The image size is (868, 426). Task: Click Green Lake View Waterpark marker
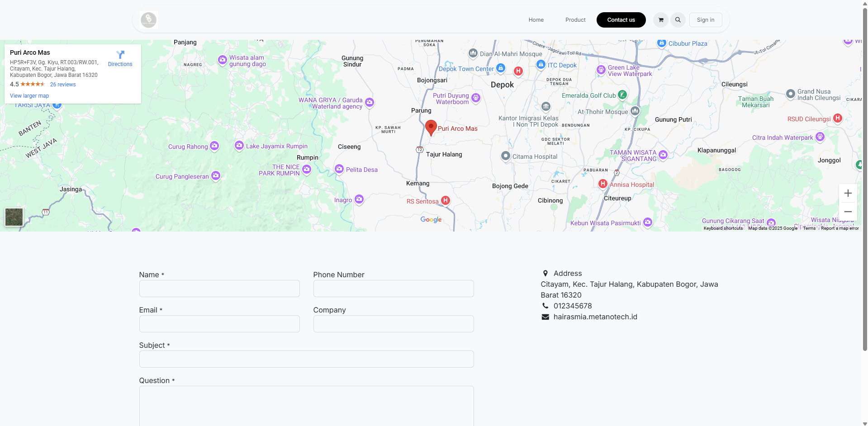(x=601, y=70)
